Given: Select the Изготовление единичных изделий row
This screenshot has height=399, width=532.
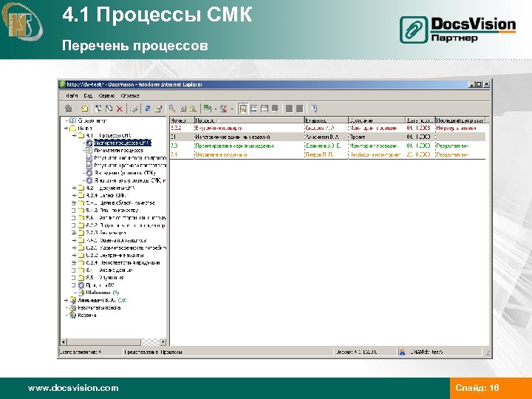Looking at the screenshot, I should [328, 137].
